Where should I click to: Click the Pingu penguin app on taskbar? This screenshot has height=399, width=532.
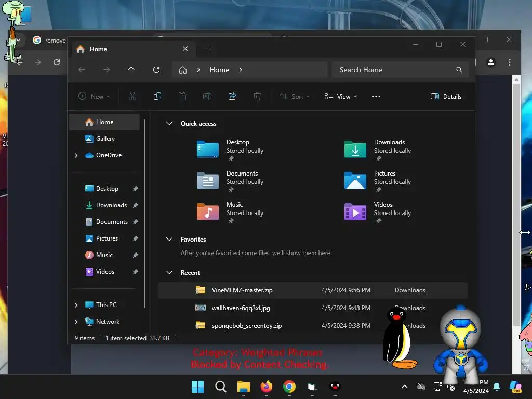pos(335,387)
